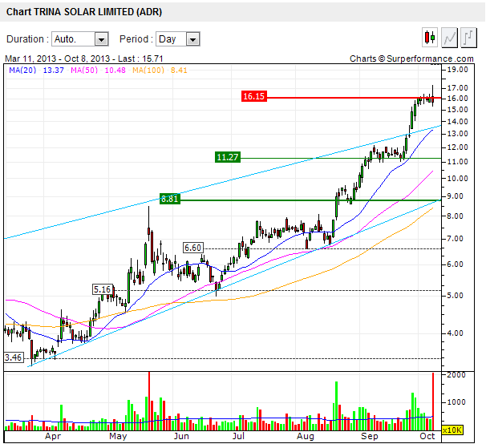Click the tall red volume bar in mid-May
The height and width of the screenshot is (448, 486).
149,401
